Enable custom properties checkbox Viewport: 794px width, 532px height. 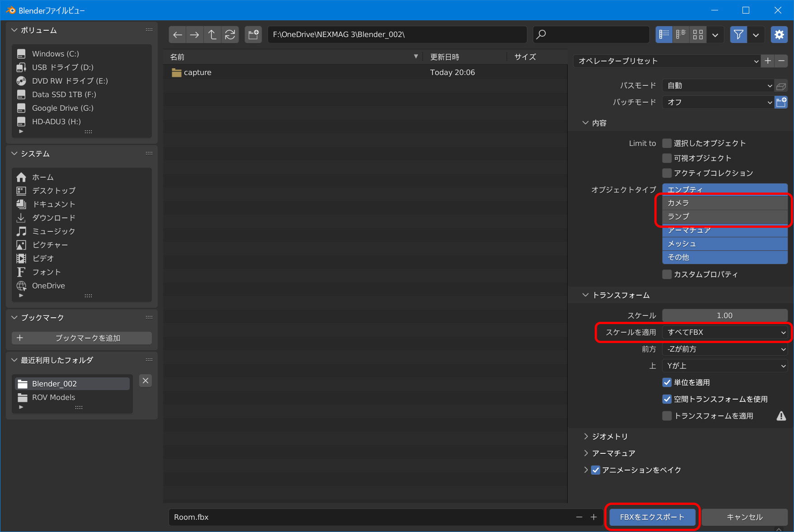(x=667, y=274)
